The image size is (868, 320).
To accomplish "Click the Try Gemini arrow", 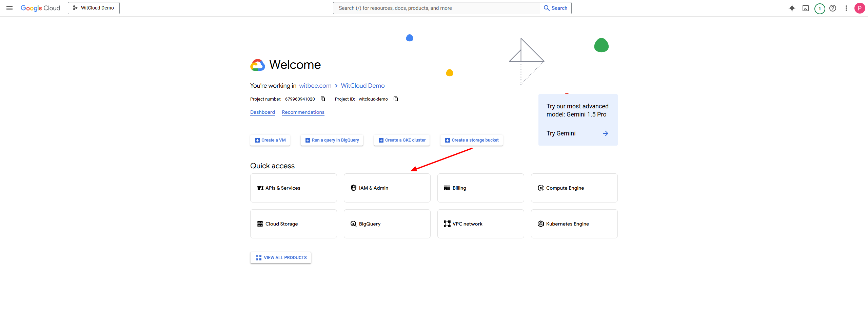I will click(x=605, y=133).
